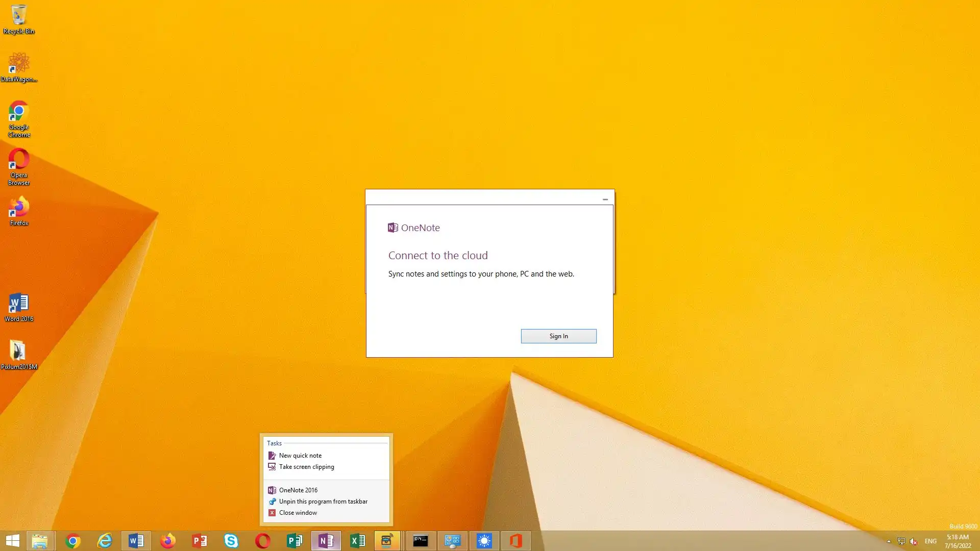Open the ENG language selector

click(x=930, y=541)
